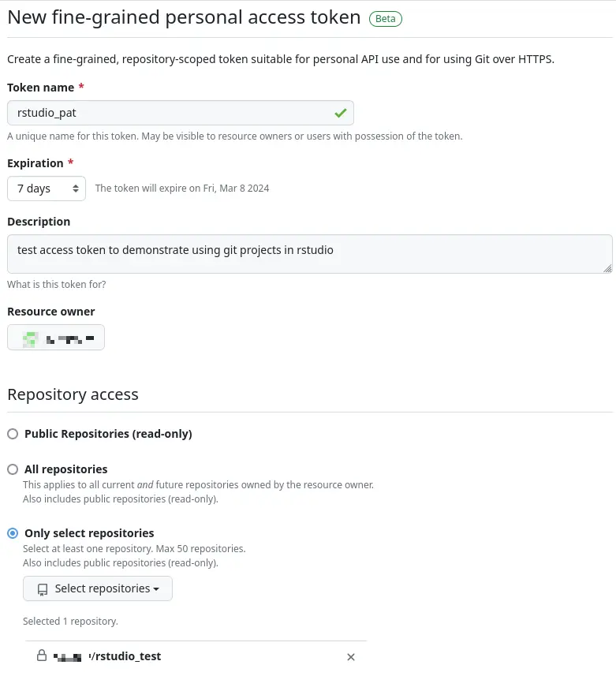Click the up-down arrows in Expiration selector
Screen dimensions: 616x676
[76, 189]
